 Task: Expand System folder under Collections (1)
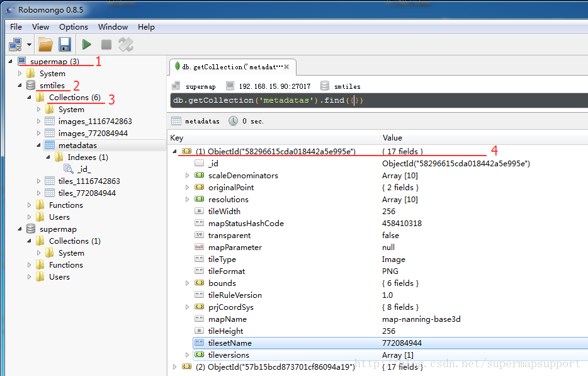tap(38, 253)
